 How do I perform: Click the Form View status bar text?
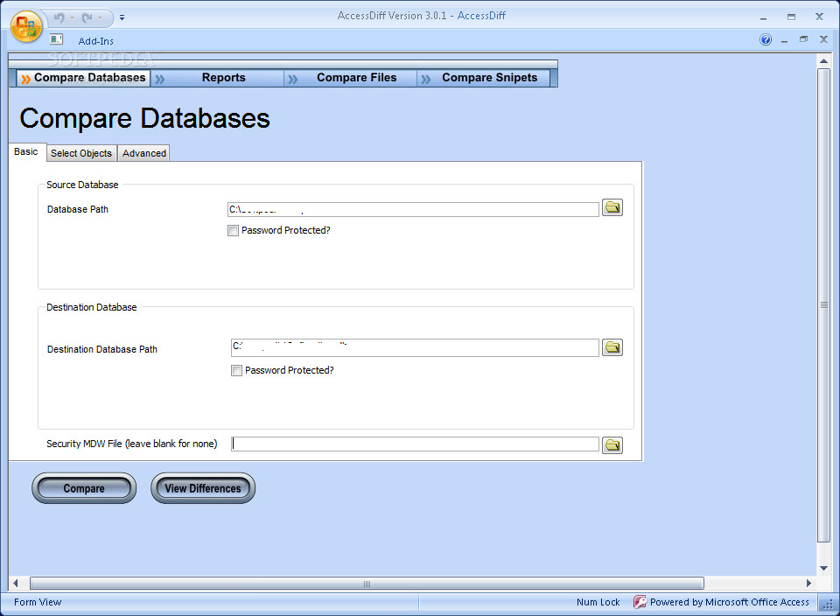pyautogui.click(x=38, y=602)
